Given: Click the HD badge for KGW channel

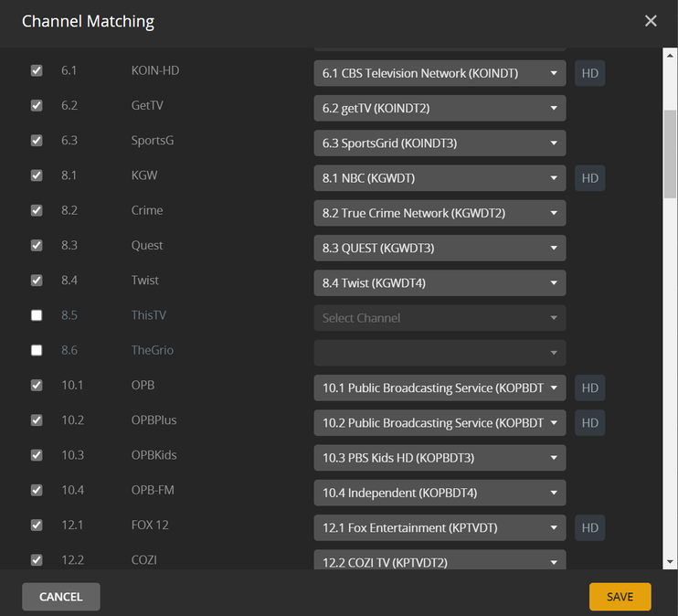Looking at the screenshot, I should [589, 178].
